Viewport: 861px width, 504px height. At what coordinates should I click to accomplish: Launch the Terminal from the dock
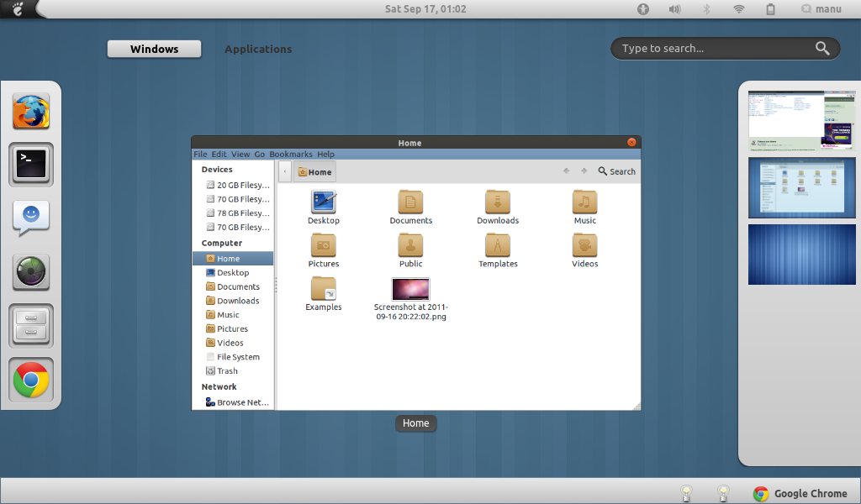(x=30, y=165)
